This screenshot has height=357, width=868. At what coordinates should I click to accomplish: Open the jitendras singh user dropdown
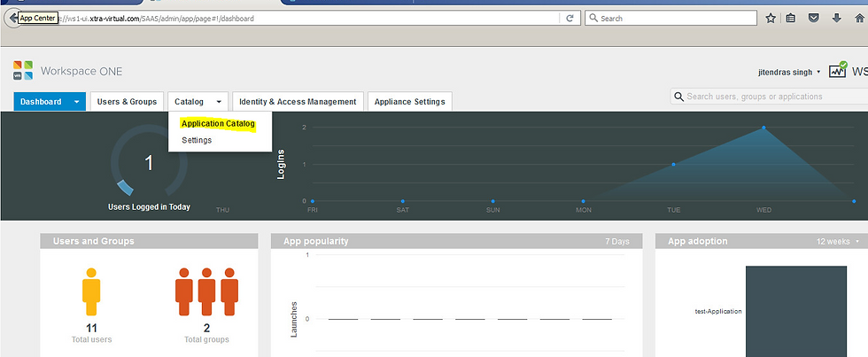(x=789, y=72)
